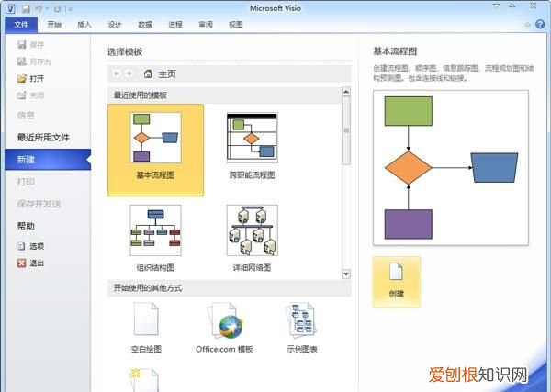Switch to the 插入 tab
Screen dimensions: 551x392
pyautogui.click(x=84, y=25)
